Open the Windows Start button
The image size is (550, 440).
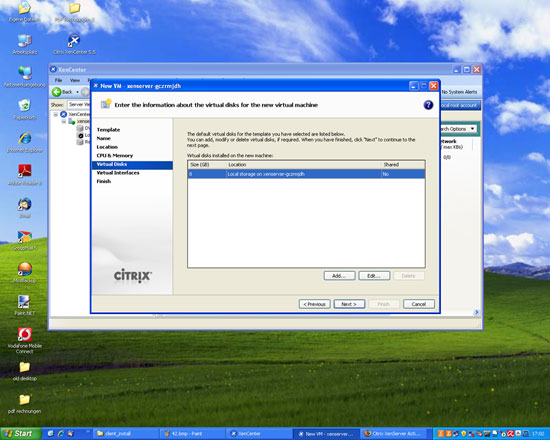[x=20, y=433]
